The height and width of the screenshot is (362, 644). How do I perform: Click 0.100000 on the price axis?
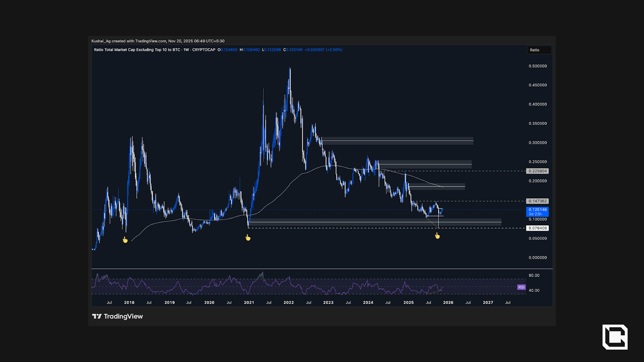tap(538, 219)
